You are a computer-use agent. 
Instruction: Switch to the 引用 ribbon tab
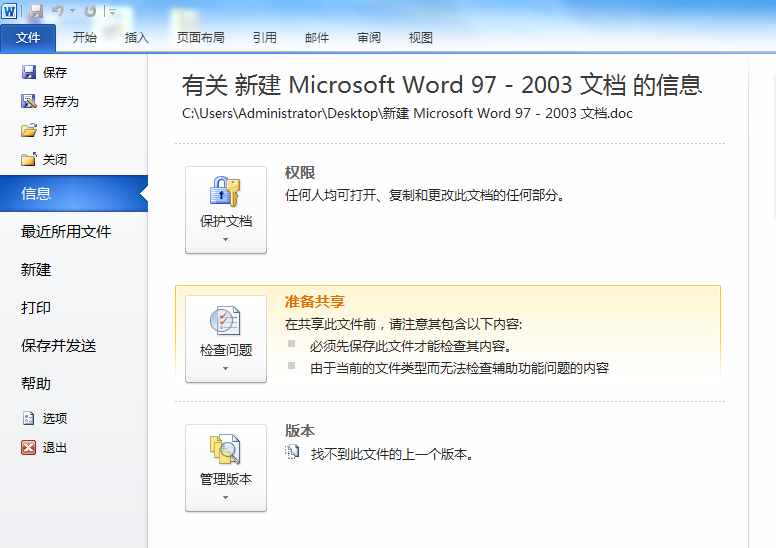click(x=265, y=38)
